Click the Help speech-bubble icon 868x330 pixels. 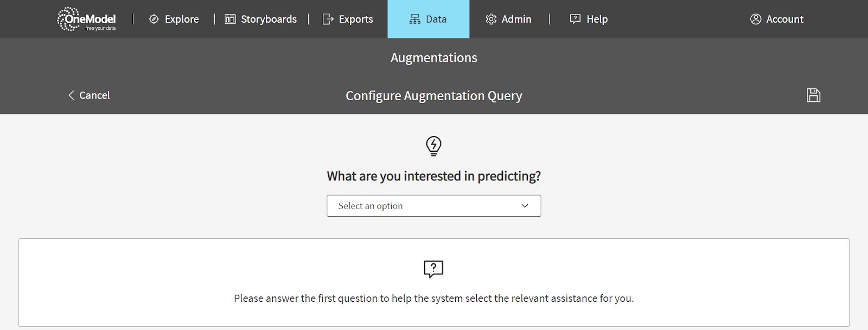(575, 19)
